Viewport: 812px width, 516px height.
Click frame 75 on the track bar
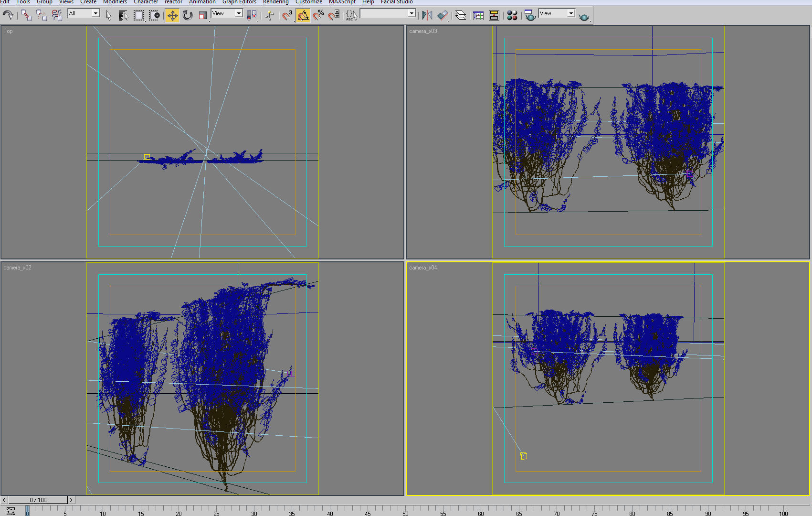click(x=594, y=511)
